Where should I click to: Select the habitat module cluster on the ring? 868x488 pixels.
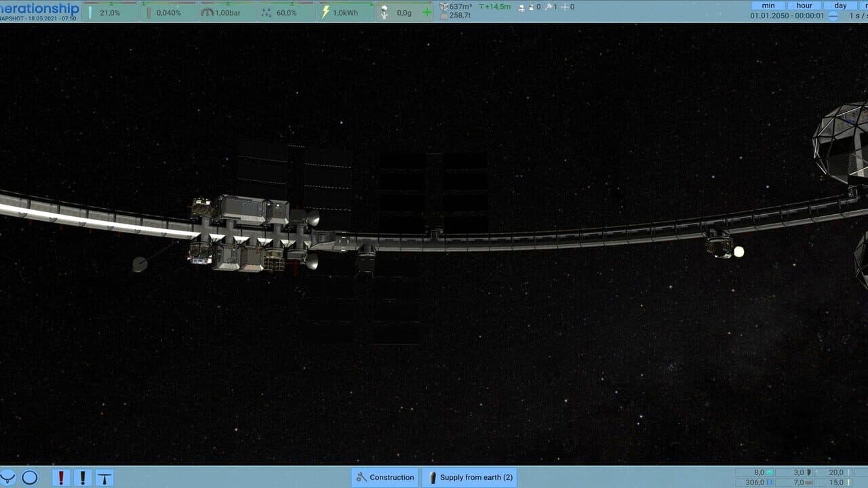[252, 233]
